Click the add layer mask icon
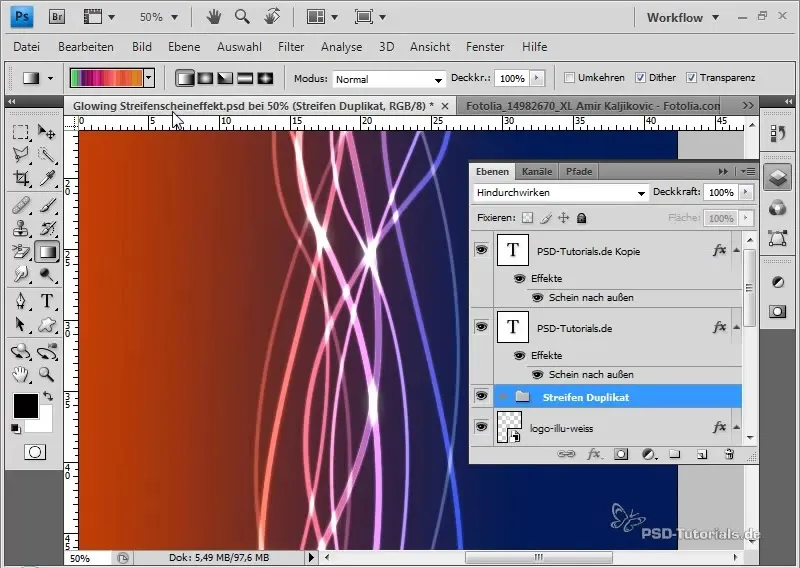The height and width of the screenshot is (568, 800). (x=621, y=454)
